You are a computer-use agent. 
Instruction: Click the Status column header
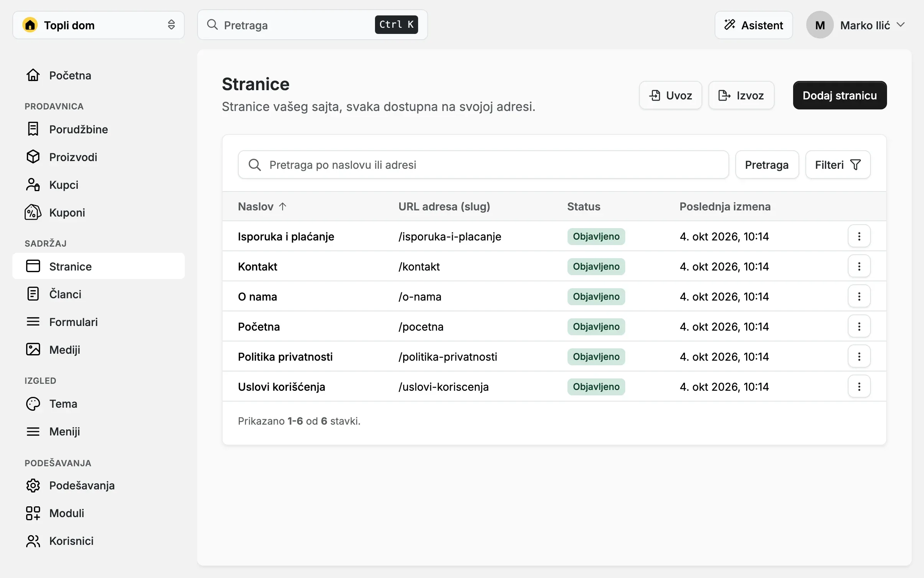[584, 207]
